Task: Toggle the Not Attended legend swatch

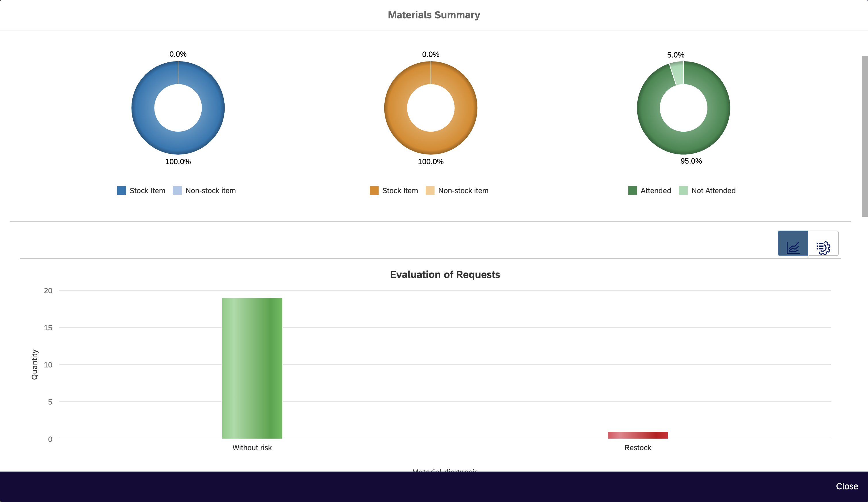Action: [x=683, y=191]
